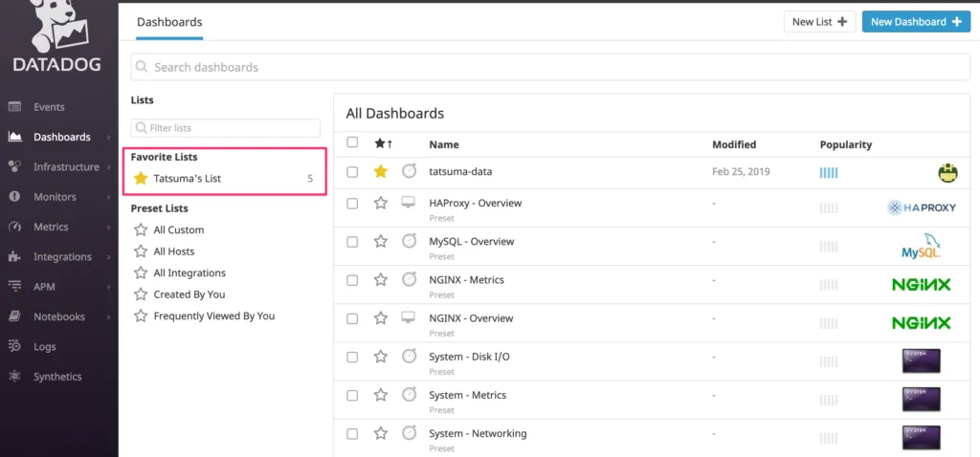
Task: Check the System - Disk I/O checkbox
Action: tap(352, 358)
